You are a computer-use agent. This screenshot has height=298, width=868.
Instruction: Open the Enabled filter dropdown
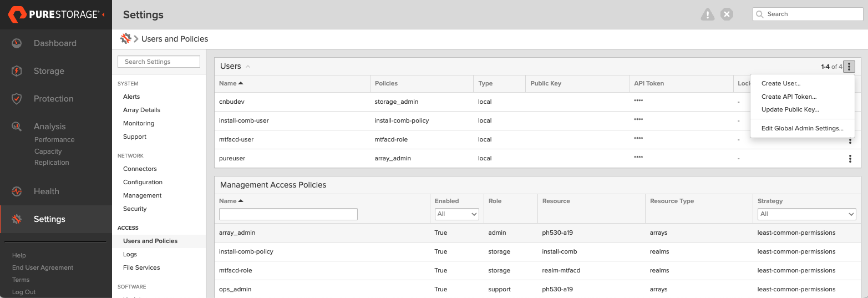coord(456,214)
